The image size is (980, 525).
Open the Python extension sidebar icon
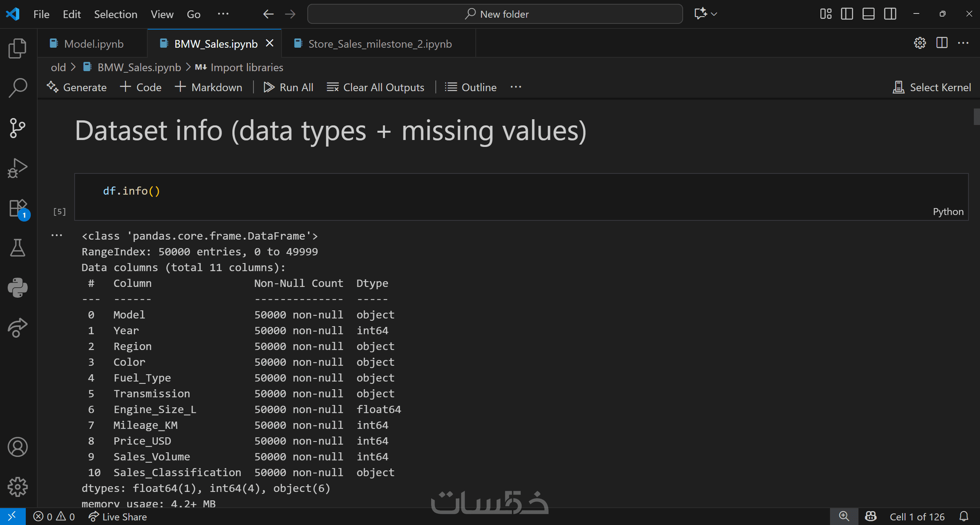17,288
